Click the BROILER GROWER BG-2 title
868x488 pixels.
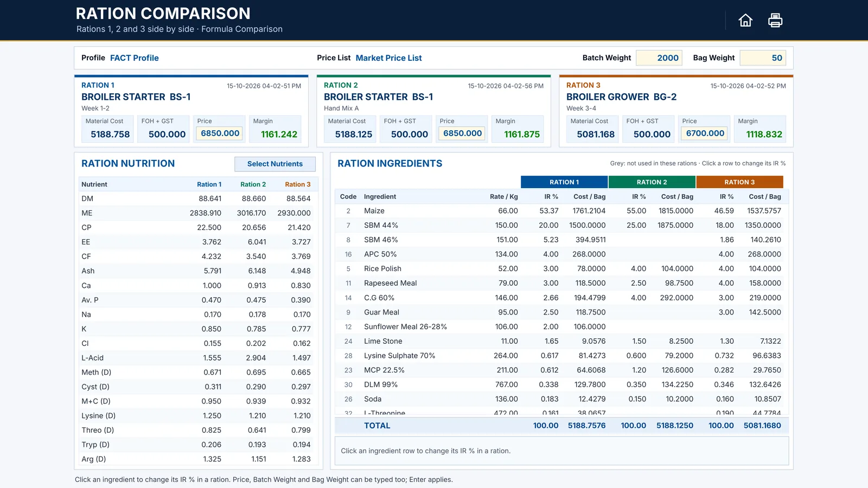pyautogui.click(x=621, y=97)
